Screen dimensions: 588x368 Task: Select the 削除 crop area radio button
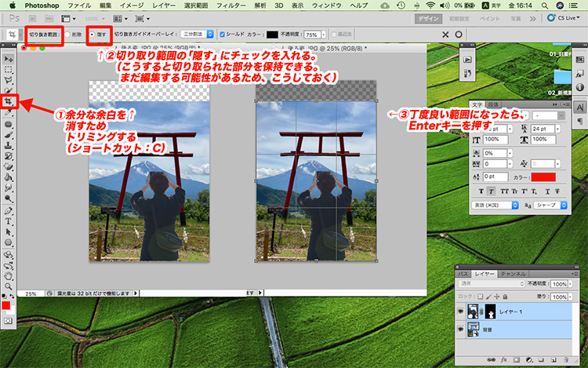click(x=67, y=35)
